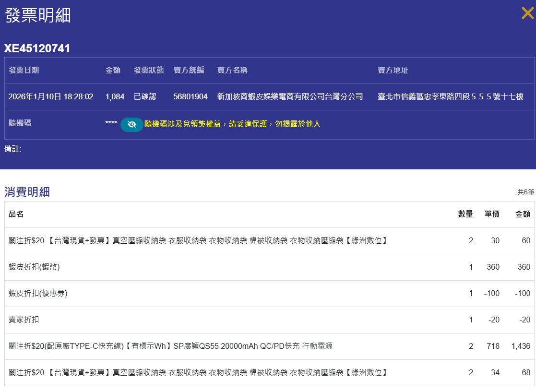536x392 pixels.
Task: Click the 數量 column header
Action: click(x=465, y=214)
